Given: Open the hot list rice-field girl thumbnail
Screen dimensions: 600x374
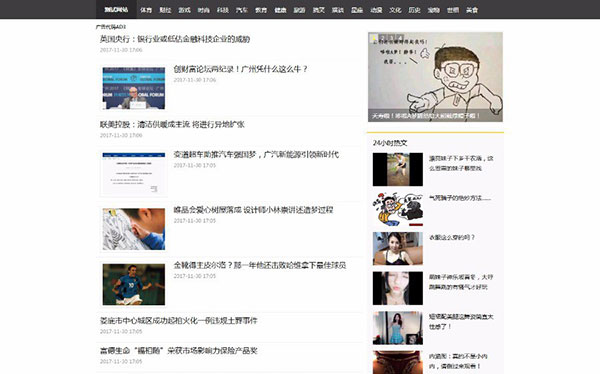Looking at the screenshot, I should [398, 169].
